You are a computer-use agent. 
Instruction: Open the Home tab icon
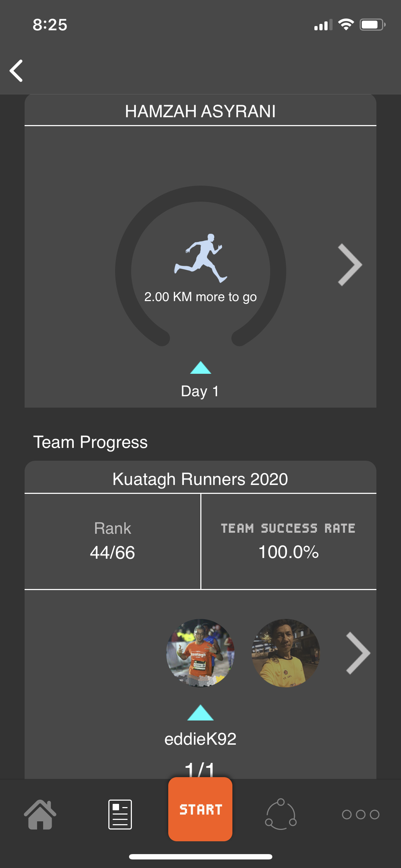click(40, 815)
